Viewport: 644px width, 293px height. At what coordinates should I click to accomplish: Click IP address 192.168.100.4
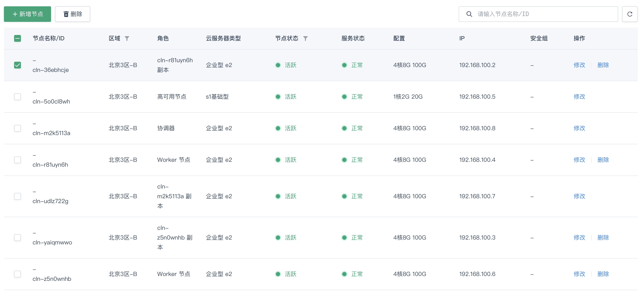477,160
